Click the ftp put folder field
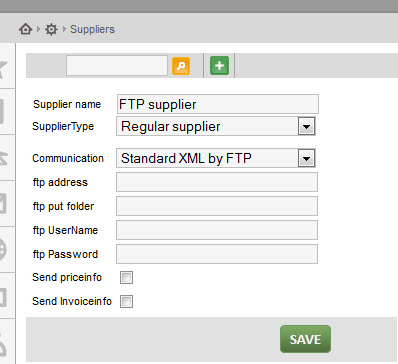Viewport: 398px width, 364px height. click(x=217, y=206)
